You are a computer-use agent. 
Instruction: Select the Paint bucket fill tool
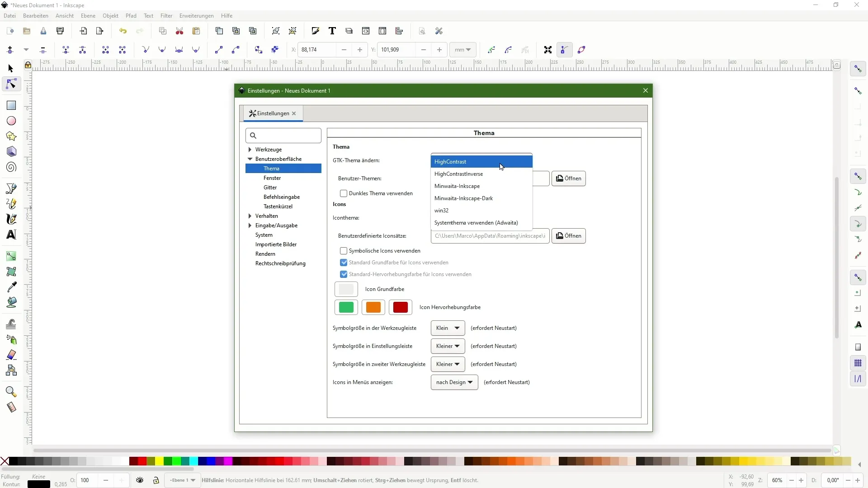coord(11,302)
